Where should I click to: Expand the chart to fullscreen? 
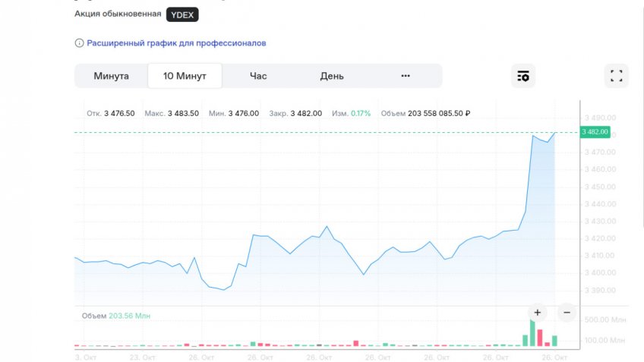click(x=616, y=76)
